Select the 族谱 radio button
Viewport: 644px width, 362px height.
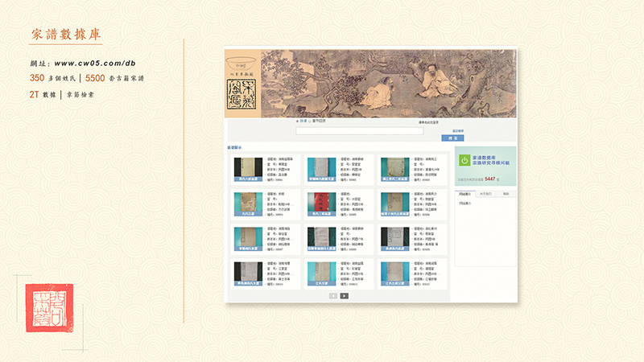(x=297, y=121)
